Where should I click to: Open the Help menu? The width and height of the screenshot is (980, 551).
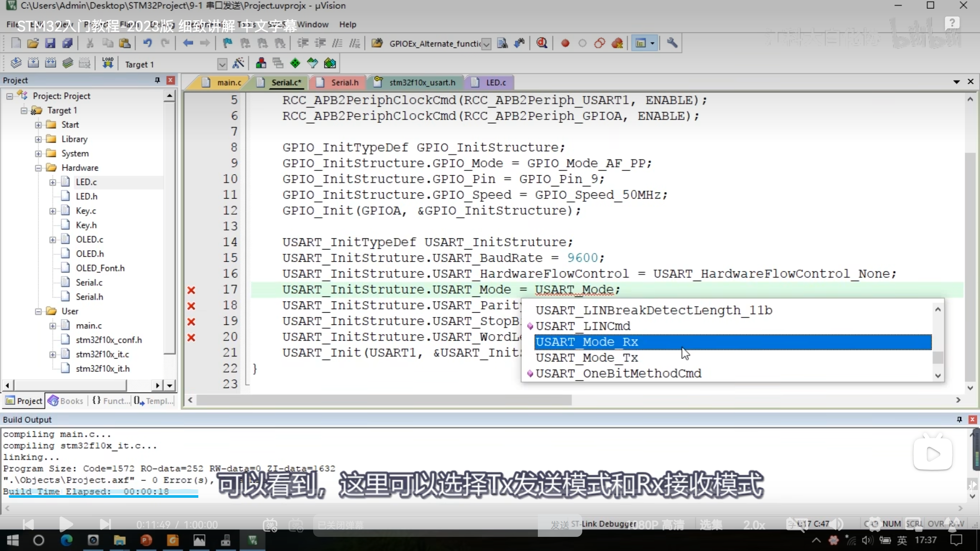(347, 24)
